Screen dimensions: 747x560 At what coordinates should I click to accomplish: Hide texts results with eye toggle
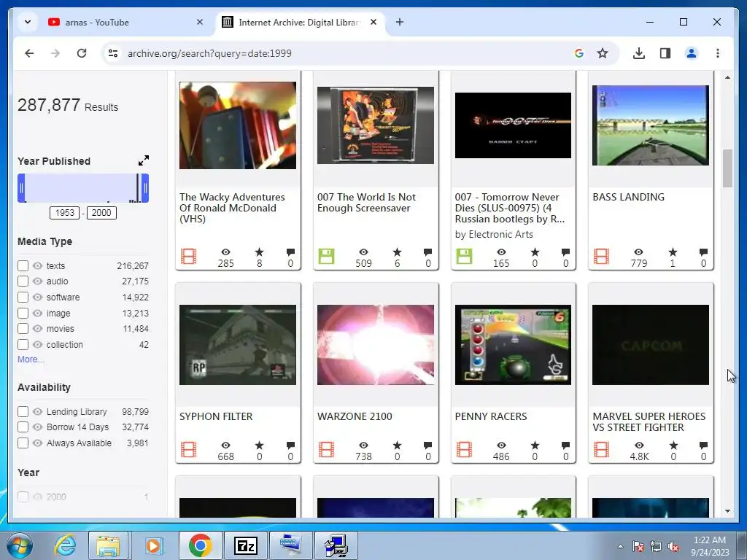(38, 265)
